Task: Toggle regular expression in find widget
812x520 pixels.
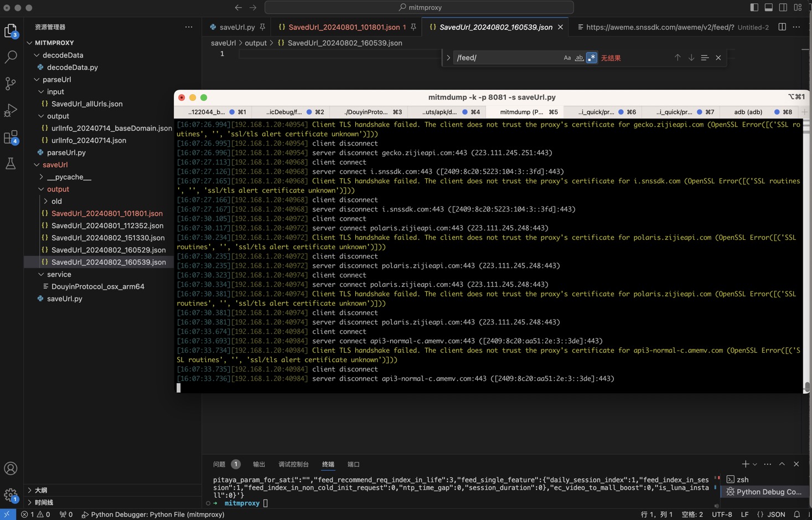Action: [x=592, y=58]
